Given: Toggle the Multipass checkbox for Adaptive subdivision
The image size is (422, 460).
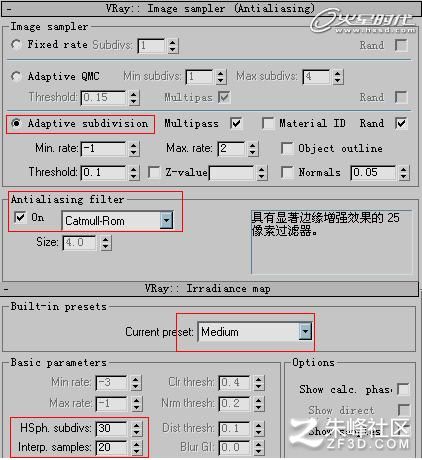Looking at the screenshot, I should [236, 123].
